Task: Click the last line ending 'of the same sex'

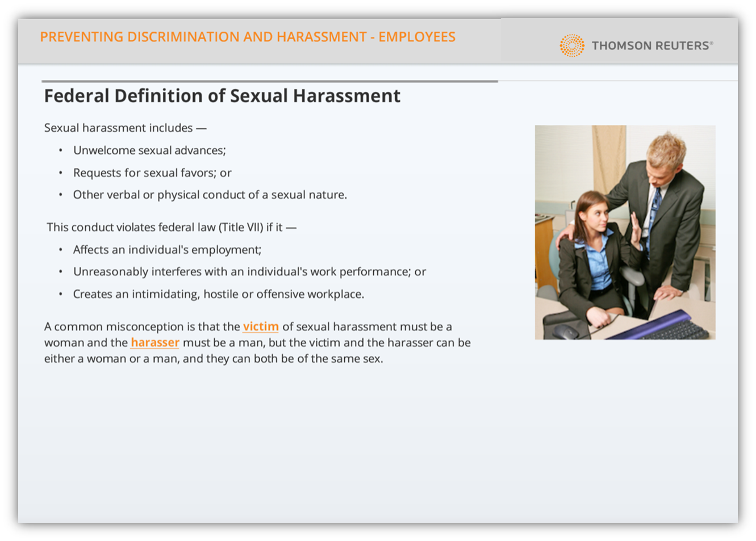Action: (x=214, y=359)
